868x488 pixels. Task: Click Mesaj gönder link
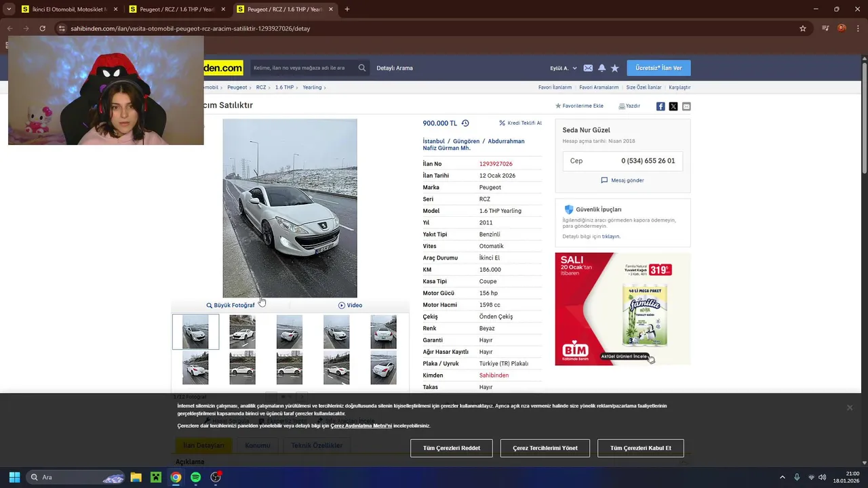(x=623, y=180)
